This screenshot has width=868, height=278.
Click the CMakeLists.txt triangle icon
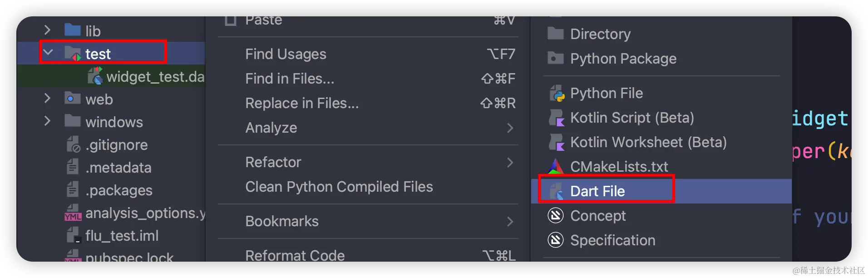[x=556, y=167]
